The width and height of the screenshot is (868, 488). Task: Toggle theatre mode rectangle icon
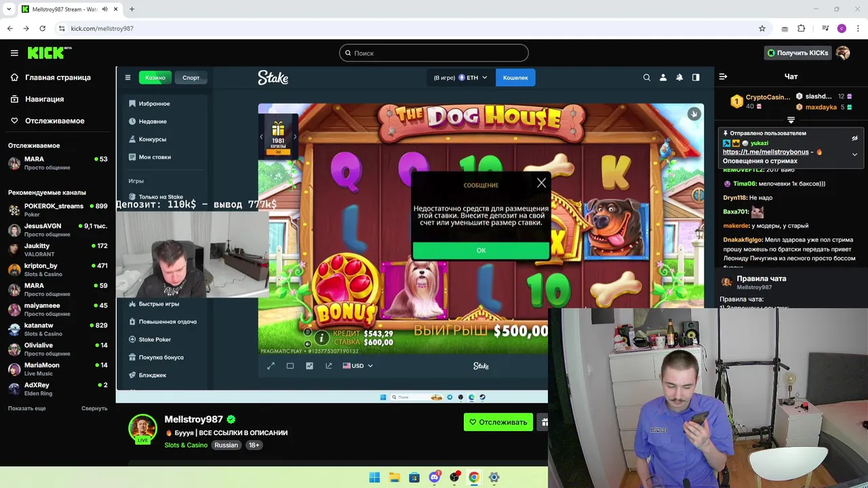(x=290, y=366)
